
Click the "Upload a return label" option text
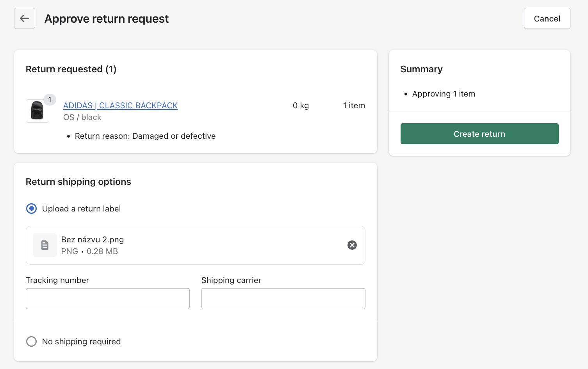click(81, 209)
